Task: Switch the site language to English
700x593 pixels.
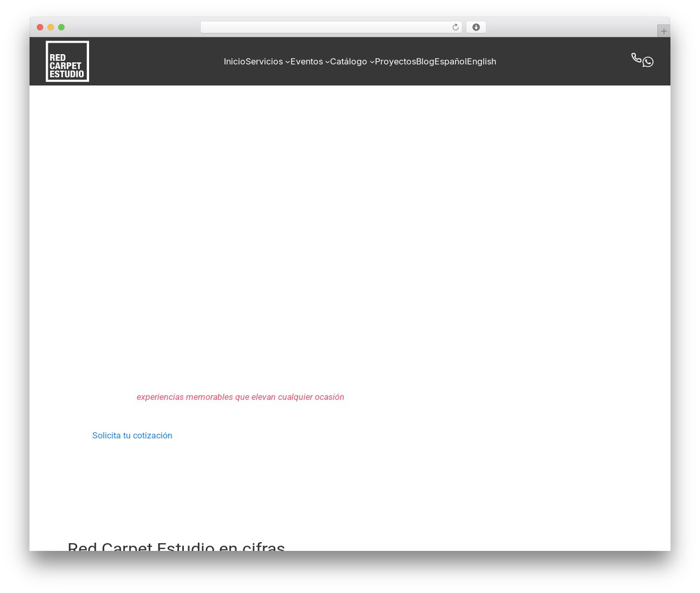Action: tap(481, 61)
